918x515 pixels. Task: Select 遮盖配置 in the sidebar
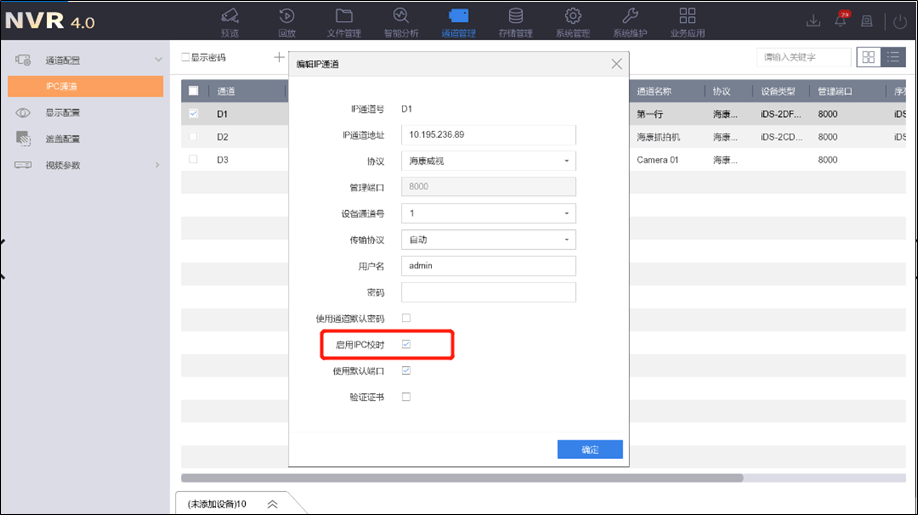tap(63, 139)
